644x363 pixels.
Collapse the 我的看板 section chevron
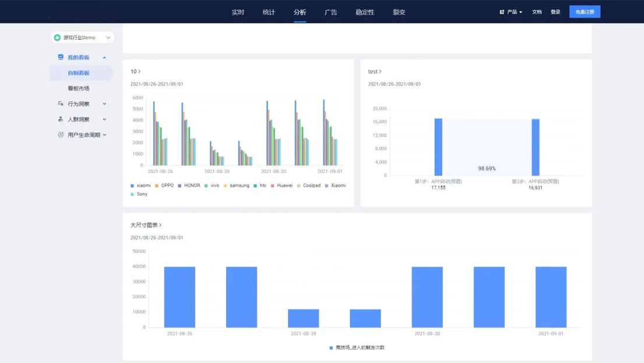click(104, 58)
